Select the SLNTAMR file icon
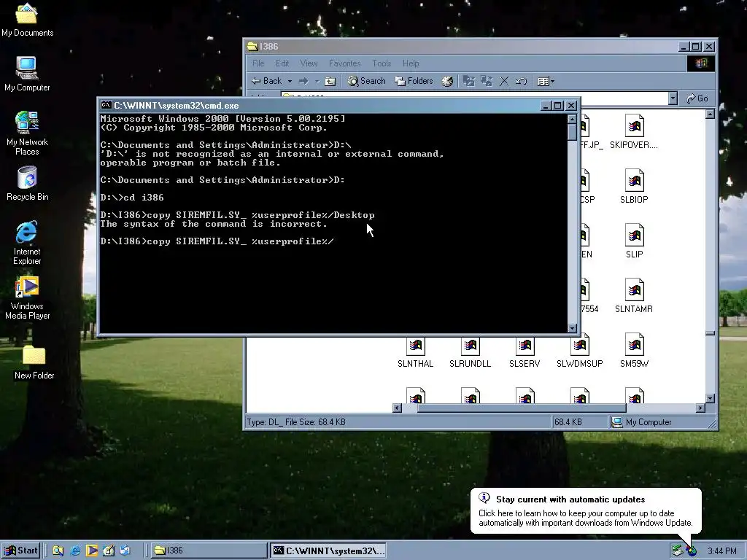 click(634, 296)
